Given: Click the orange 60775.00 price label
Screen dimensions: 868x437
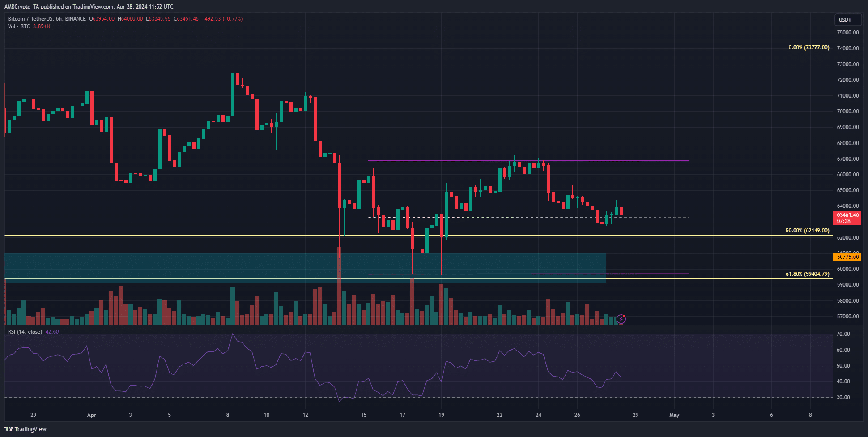Looking at the screenshot, I should coord(848,257).
